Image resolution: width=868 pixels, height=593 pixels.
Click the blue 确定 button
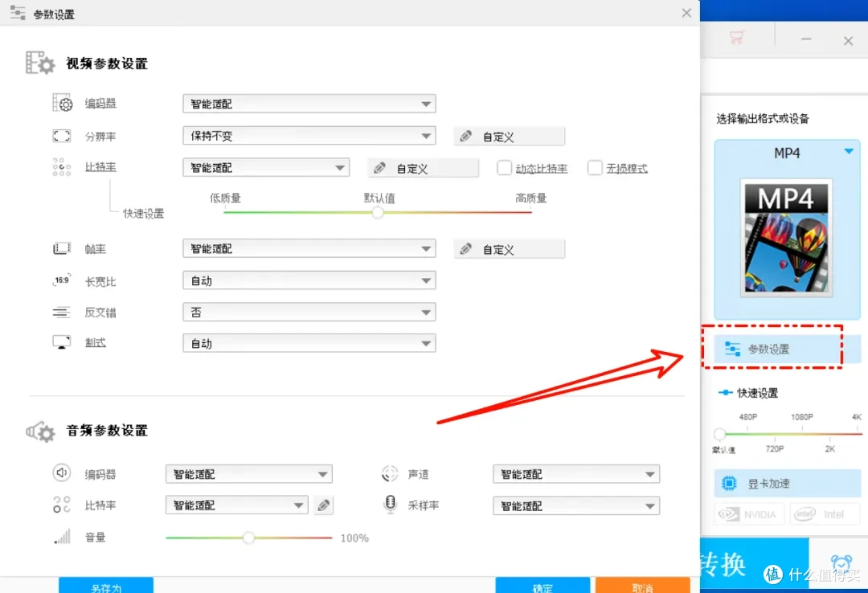click(x=542, y=585)
